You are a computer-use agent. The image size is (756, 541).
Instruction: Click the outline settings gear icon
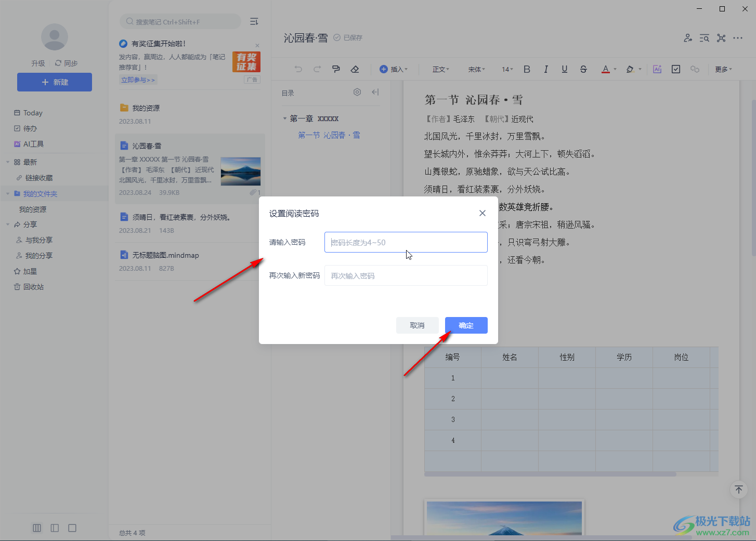357,92
